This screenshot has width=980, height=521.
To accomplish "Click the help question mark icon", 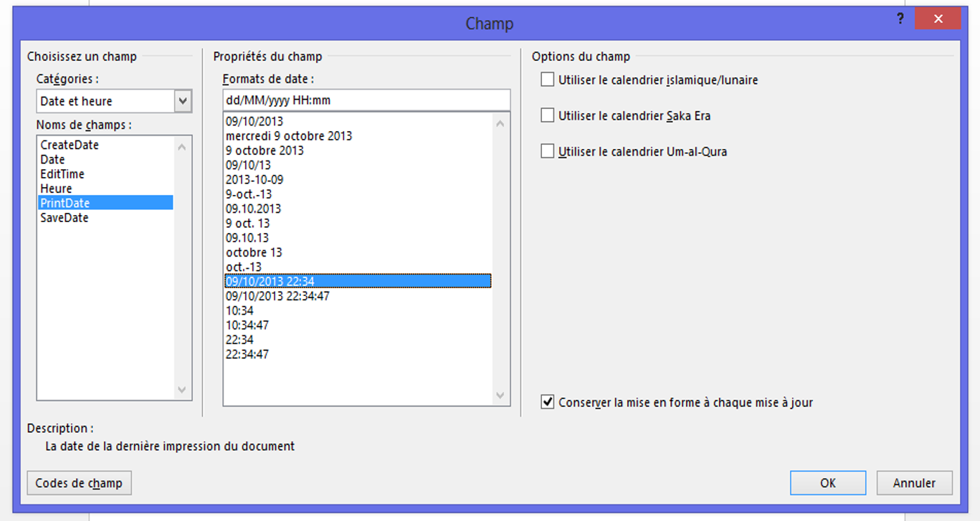I will click(900, 19).
